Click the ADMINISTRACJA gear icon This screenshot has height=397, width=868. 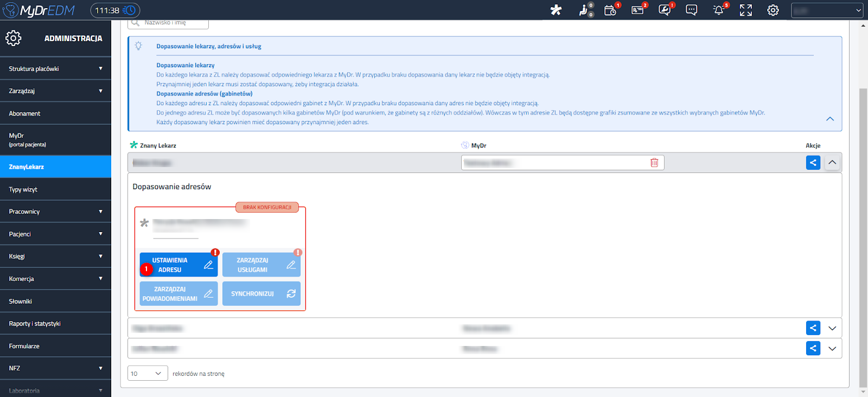click(x=14, y=38)
